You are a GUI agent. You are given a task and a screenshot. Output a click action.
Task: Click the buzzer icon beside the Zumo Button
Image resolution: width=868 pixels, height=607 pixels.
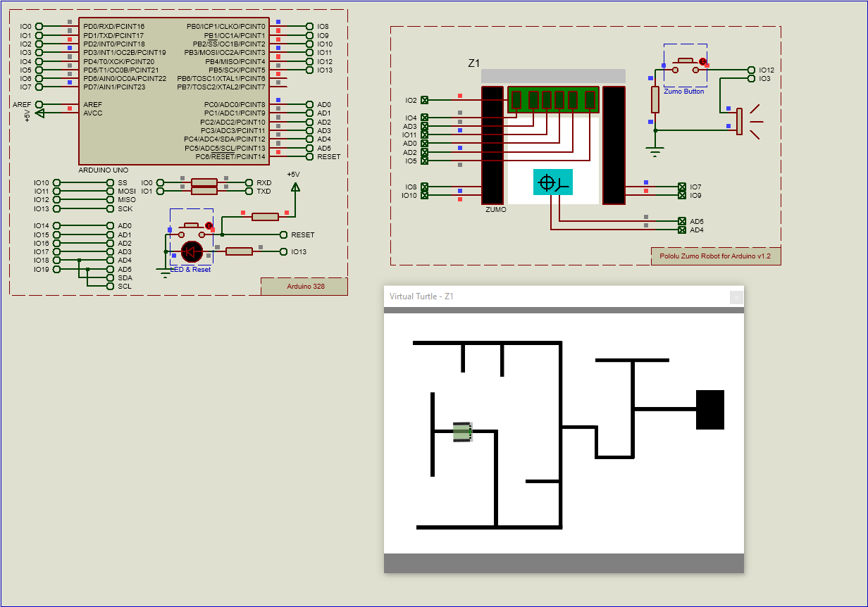point(740,121)
